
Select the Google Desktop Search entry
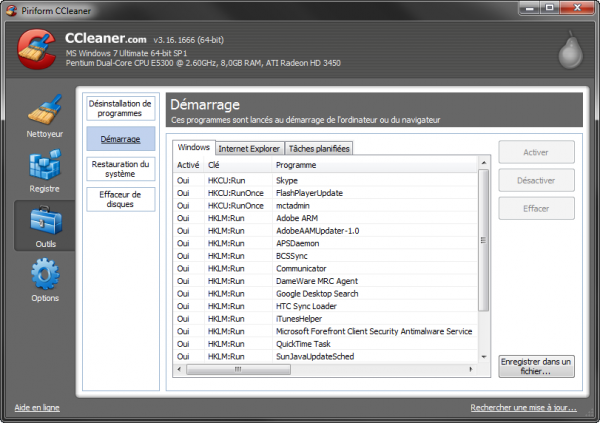click(320, 292)
